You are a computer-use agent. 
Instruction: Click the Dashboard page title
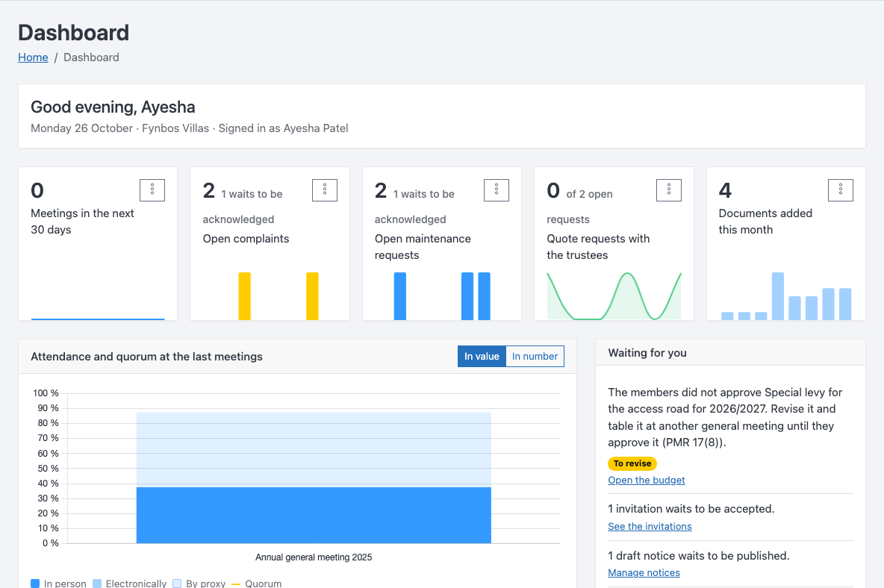pyautogui.click(x=74, y=33)
